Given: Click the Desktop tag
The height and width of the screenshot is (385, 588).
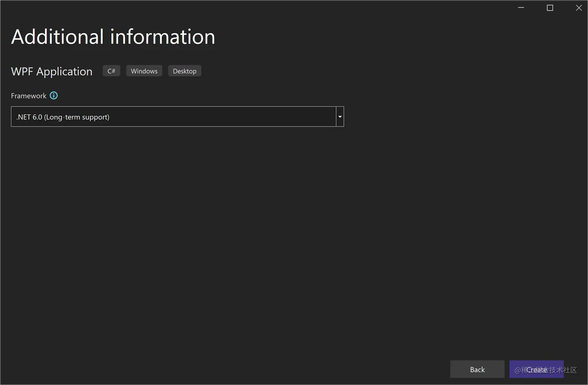Looking at the screenshot, I should [185, 71].
